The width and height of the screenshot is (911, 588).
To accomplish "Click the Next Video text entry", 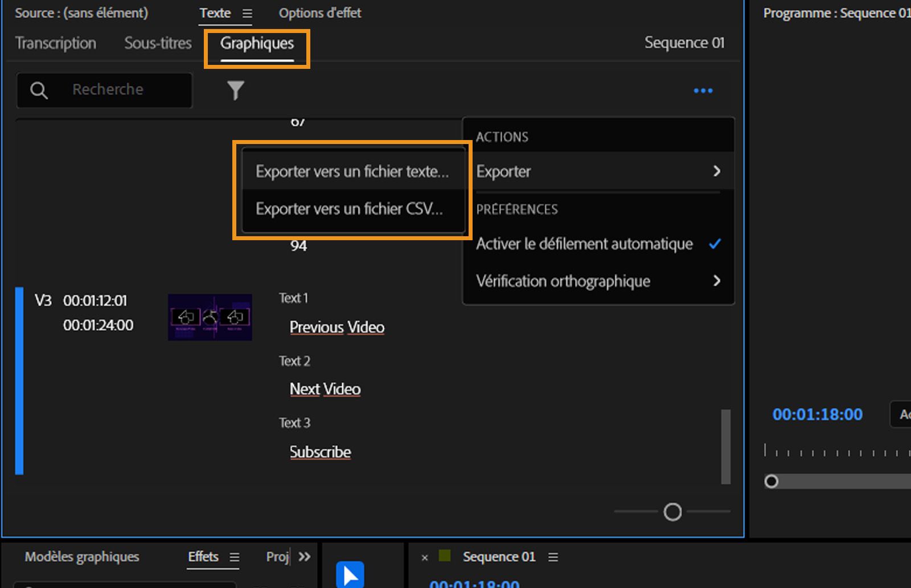I will 325,389.
